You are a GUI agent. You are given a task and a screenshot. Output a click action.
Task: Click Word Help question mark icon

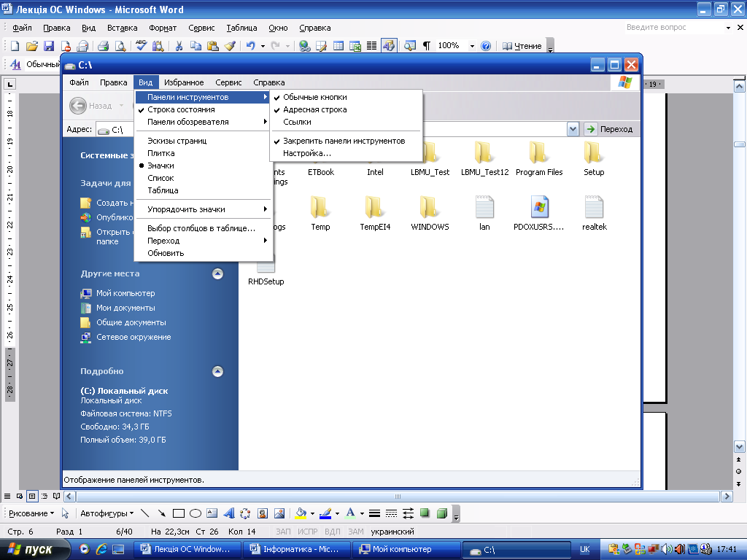click(485, 46)
